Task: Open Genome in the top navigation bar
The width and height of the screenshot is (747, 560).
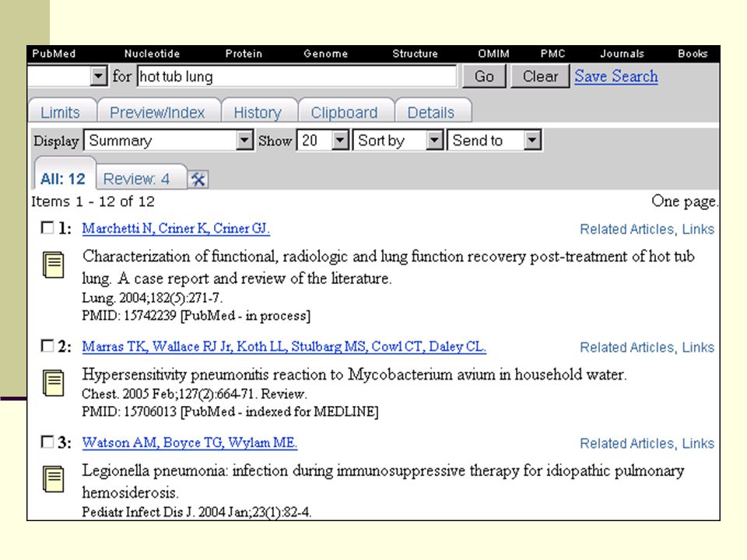Action: (326, 54)
